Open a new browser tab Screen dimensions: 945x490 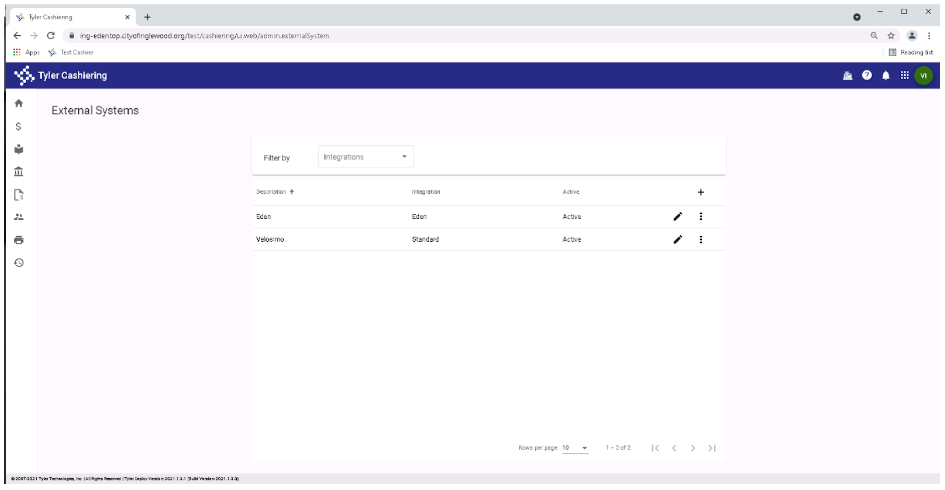148,17
